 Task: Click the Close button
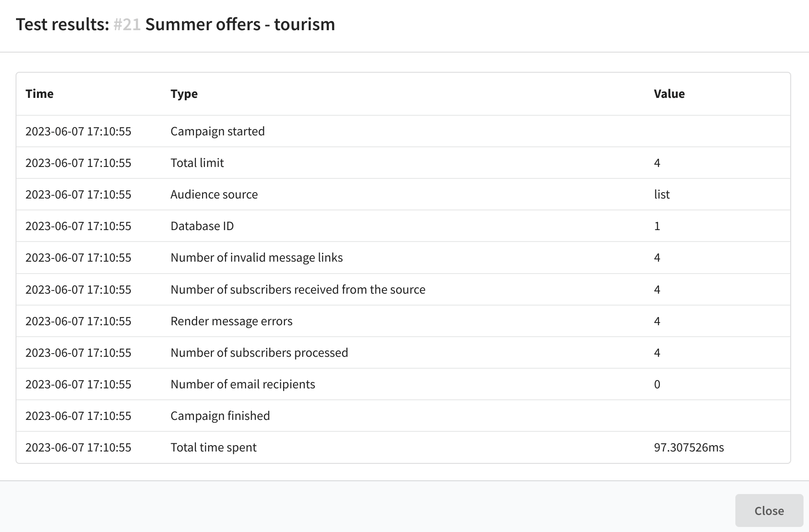[x=769, y=511]
